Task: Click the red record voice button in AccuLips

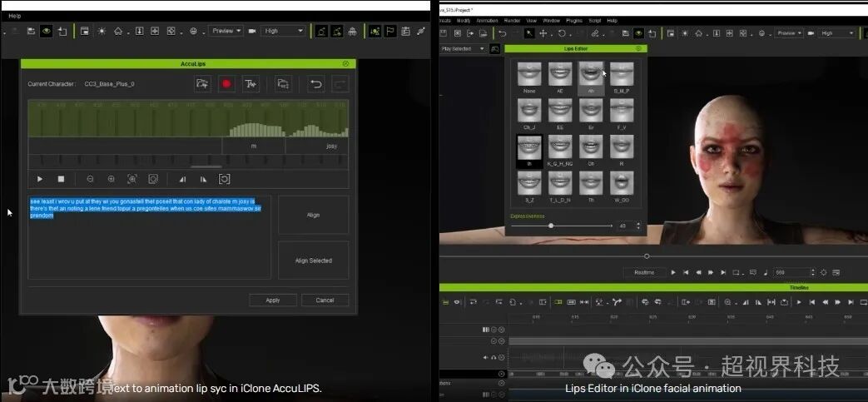Action: point(226,84)
